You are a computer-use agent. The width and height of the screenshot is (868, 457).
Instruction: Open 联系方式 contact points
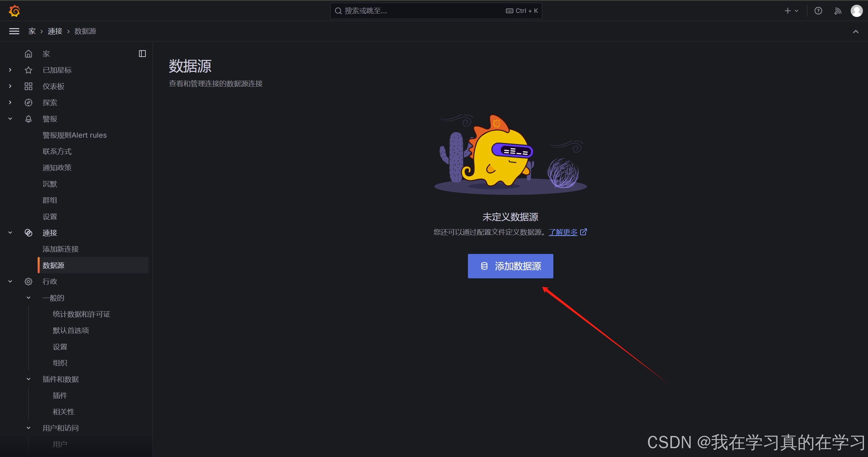pyautogui.click(x=57, y=151)
